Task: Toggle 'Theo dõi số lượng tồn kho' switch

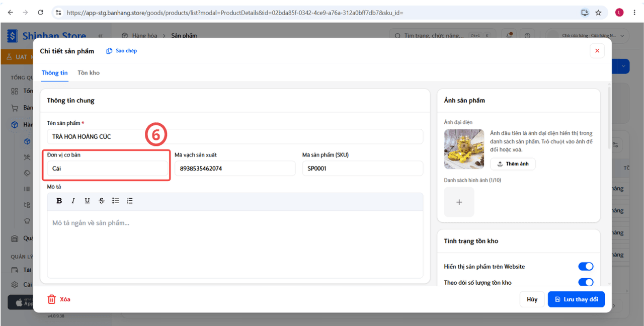Action: [586, 283]
